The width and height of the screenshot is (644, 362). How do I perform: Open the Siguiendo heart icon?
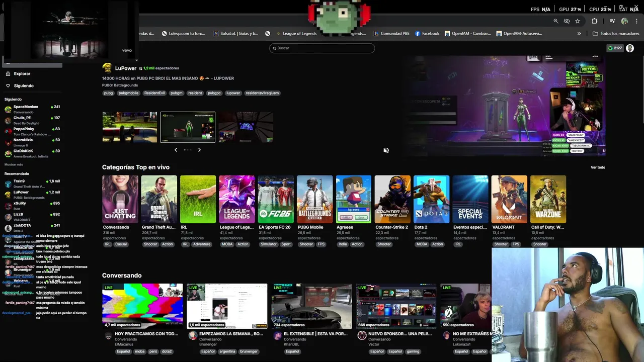[x=8, y=85]
